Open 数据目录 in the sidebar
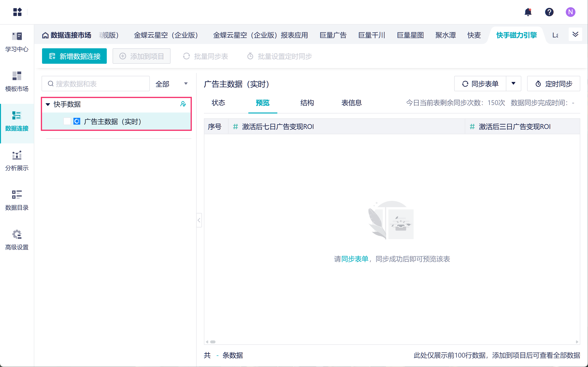588x367 pixels. click(17, 200)
